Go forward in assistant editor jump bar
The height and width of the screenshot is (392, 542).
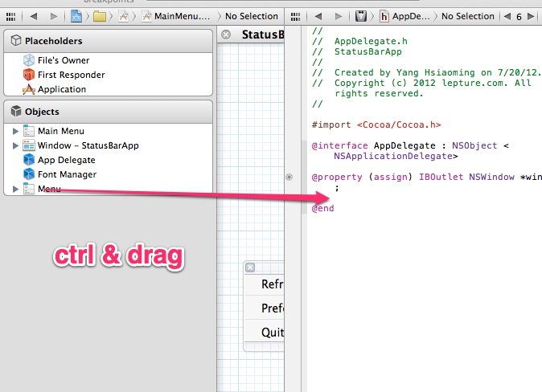[339, 16]
